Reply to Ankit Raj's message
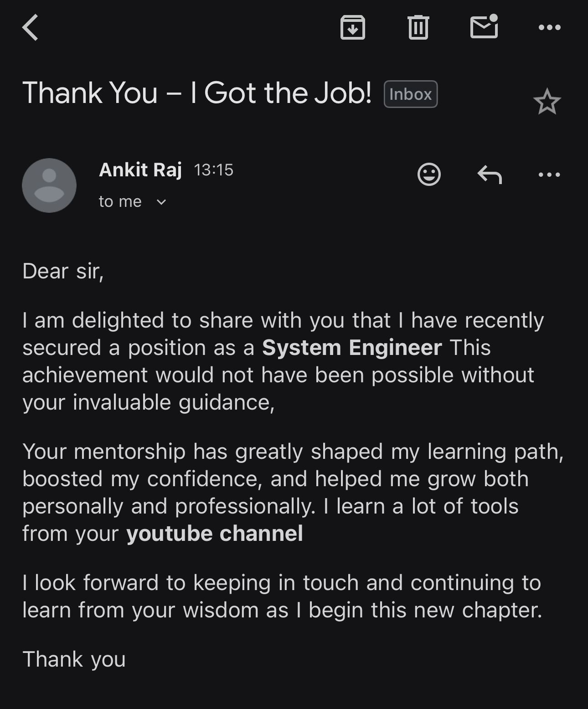 [x=490, y=174]
